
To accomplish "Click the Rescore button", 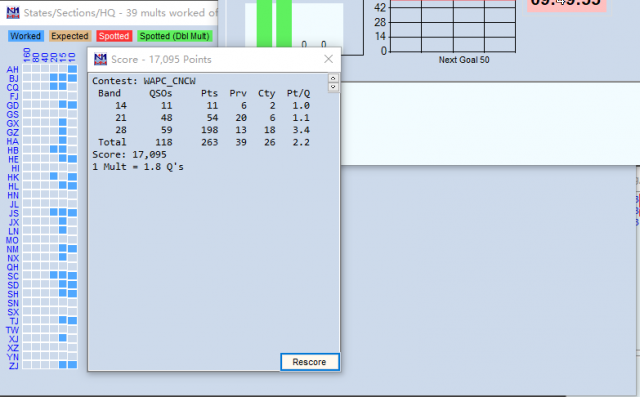I will pos(309,362).
